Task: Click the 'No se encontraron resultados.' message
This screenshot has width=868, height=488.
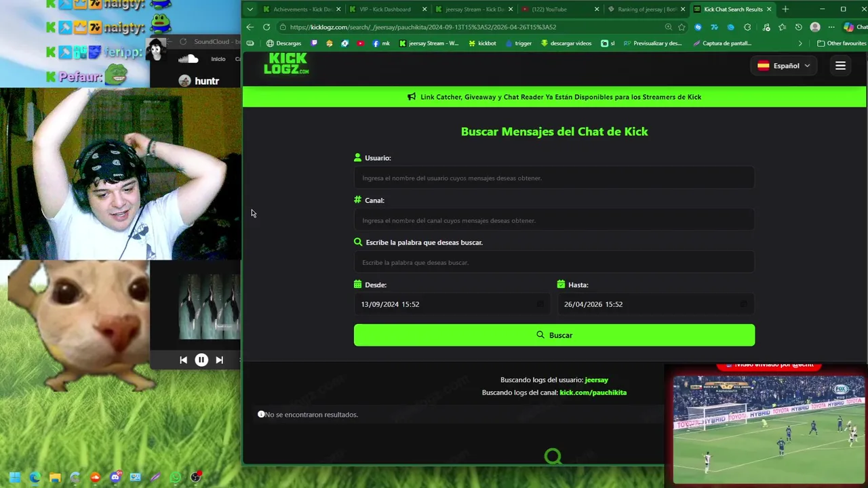Action: pyautogui.click(x=311, y=415)
